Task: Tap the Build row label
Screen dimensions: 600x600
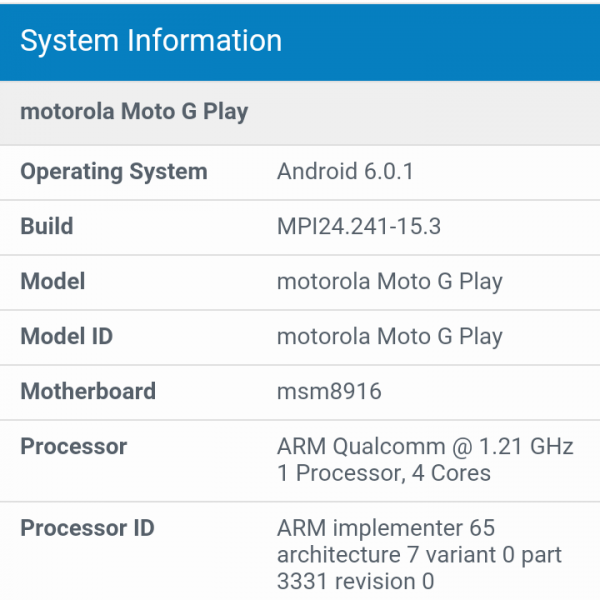Action: click(x=47, y=226)
